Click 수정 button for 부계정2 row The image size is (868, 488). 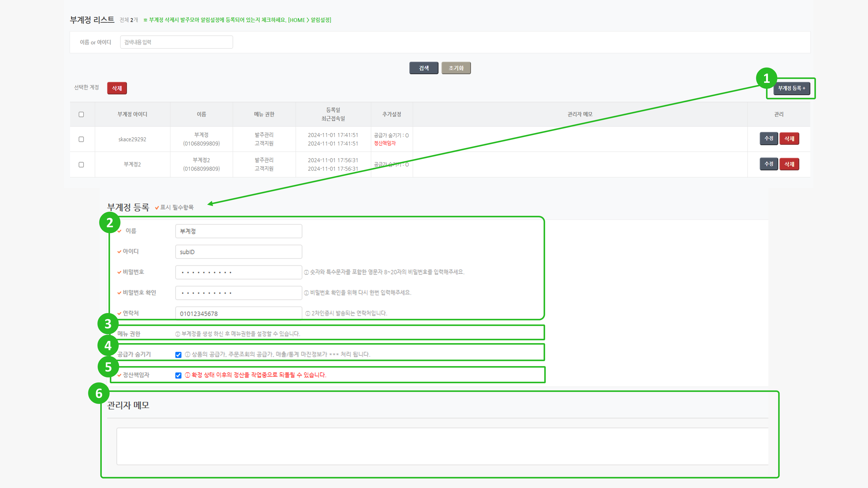click(x=769, y=164)
